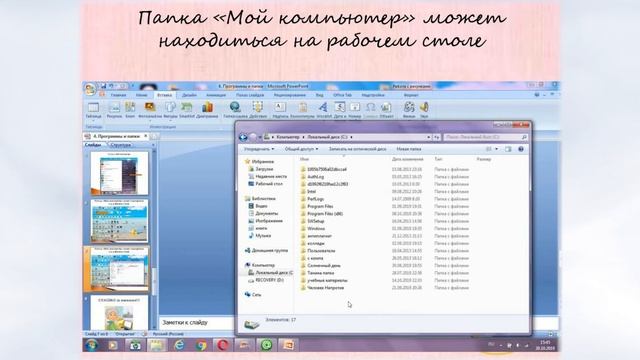Save presentation via quick access toolbar
The image size is (640, 360).
pyautogui.click(x=104, y=86)
